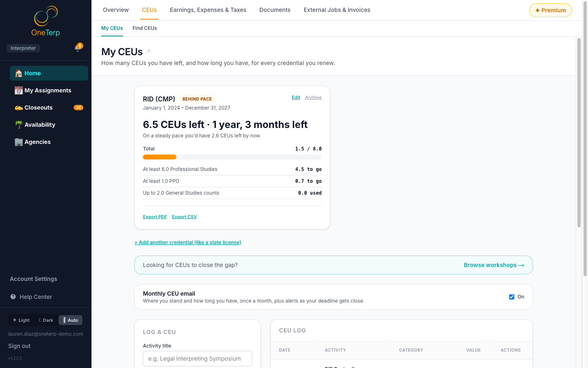Click the VALUE column header

[474, 350]
